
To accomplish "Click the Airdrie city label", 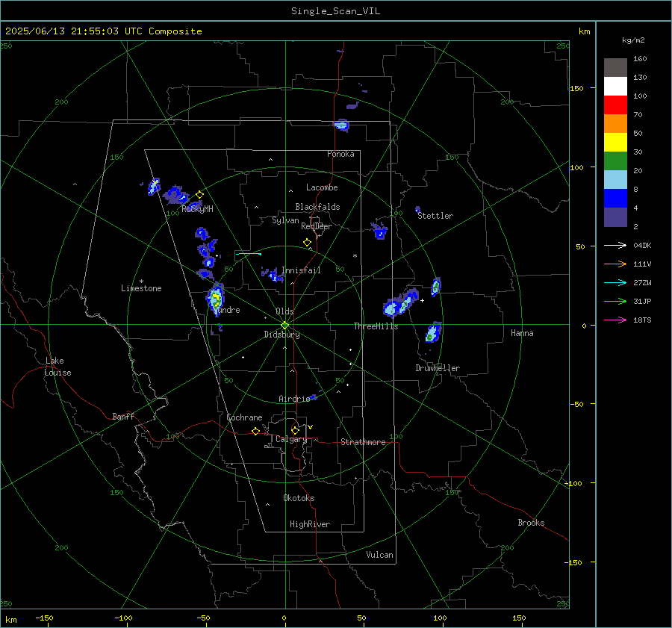I will (x=294, y=399).
